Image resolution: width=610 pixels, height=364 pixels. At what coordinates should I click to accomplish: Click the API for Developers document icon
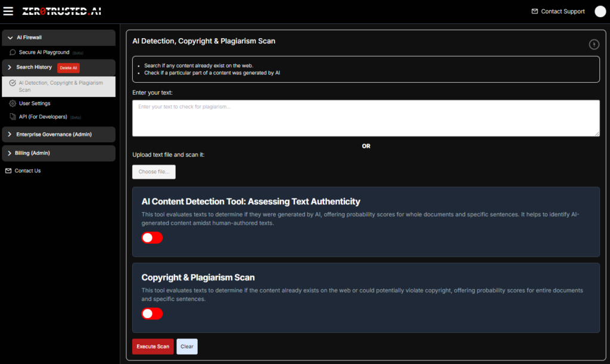13,117
